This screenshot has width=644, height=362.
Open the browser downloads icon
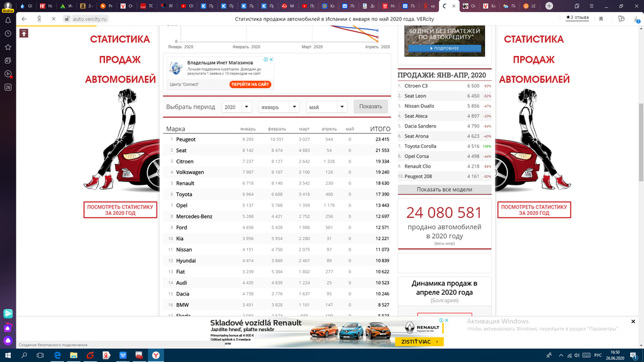(x=636, y=19)
